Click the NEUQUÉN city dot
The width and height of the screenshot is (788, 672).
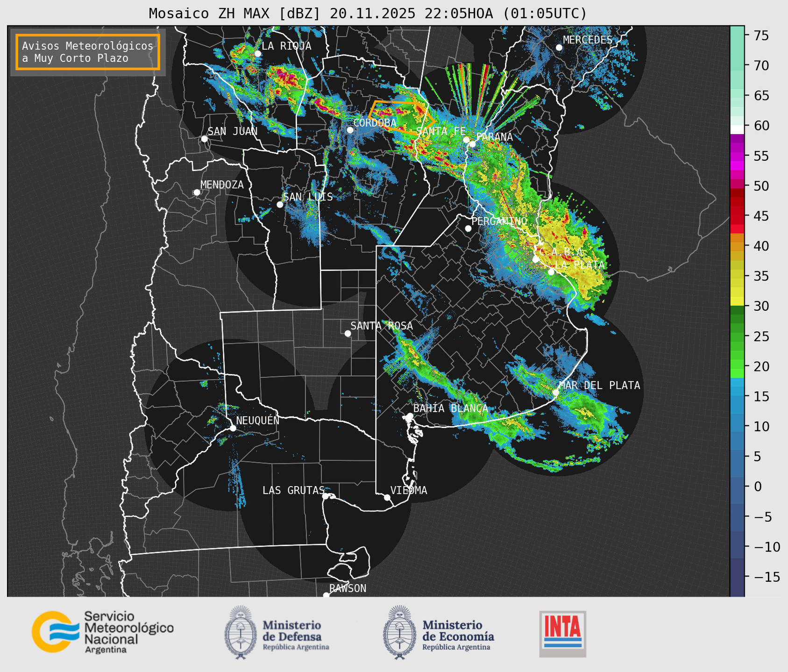tap(233, 428)
